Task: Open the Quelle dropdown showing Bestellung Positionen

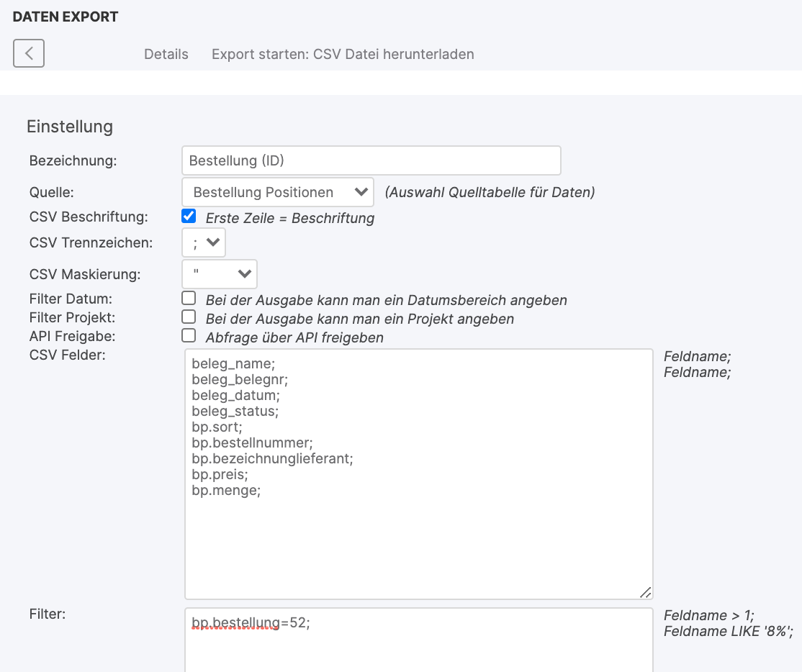Action: click(278, 192)
